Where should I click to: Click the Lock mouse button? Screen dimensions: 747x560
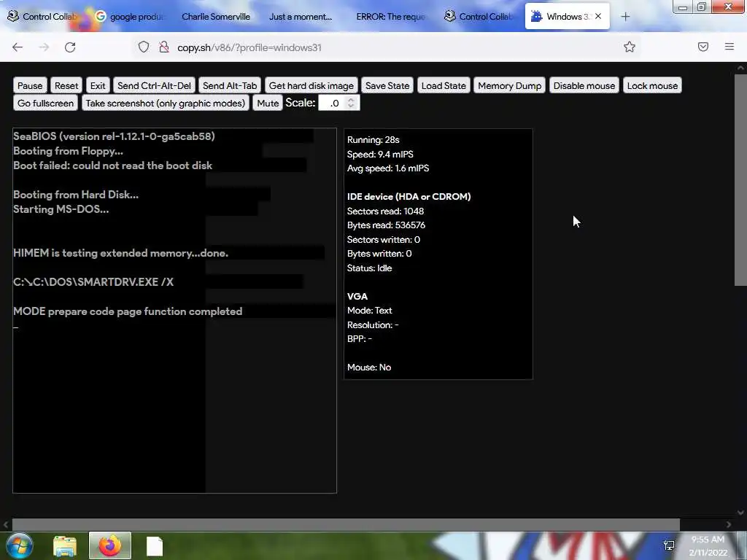click(x=652, y=86)
